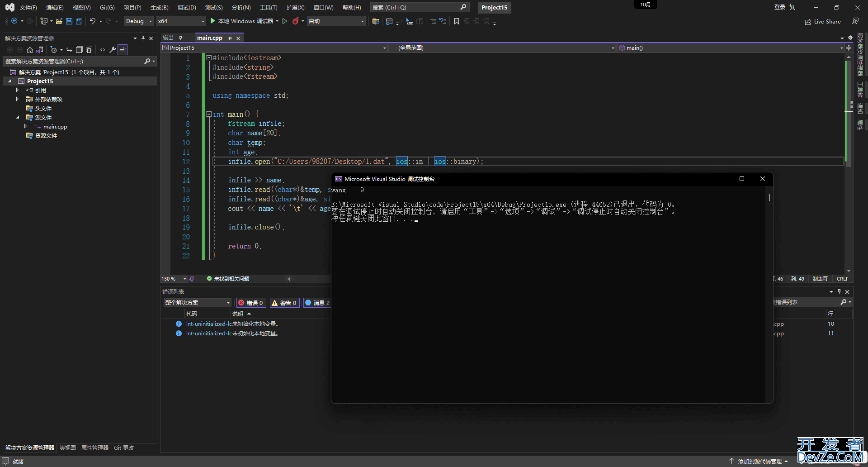868x467 pixels.
Task: Click the Hot Reload flame icon
Action: [x=296, y=21]
